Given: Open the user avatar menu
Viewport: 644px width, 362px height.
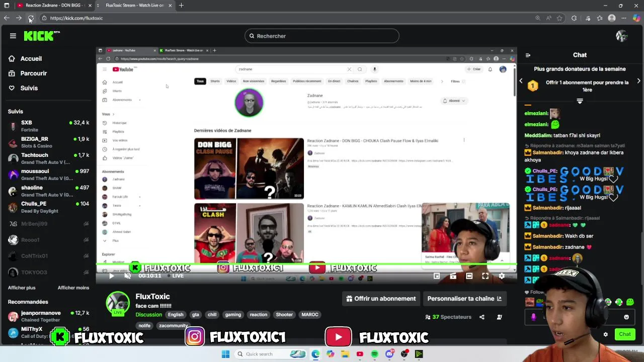Looking at the screenshot, I should (622, 36).
